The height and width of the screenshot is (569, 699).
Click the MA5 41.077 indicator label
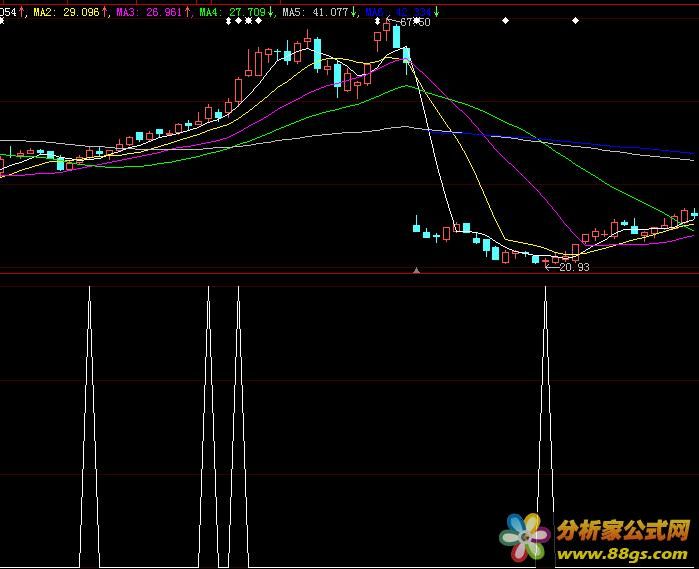pos(314,12)
